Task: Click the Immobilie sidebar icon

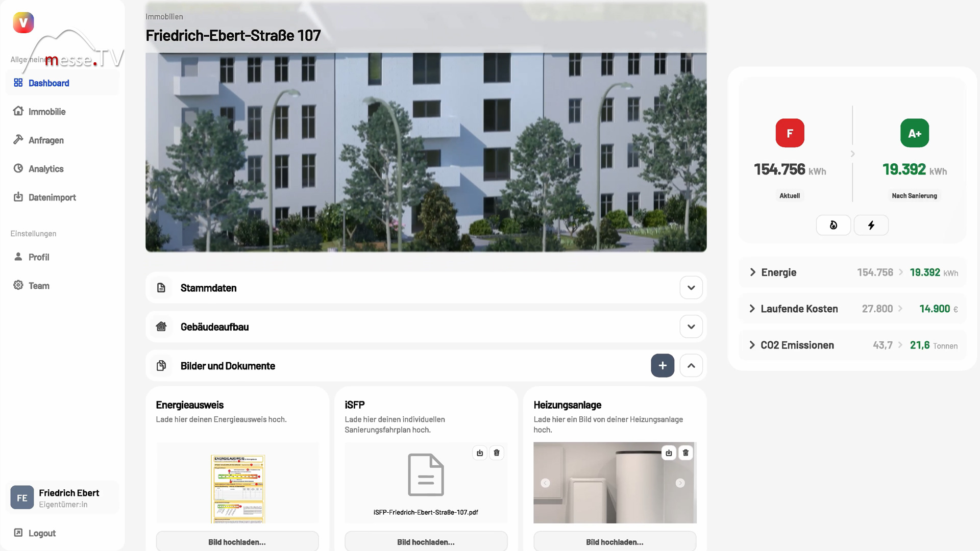Action: 18,111
